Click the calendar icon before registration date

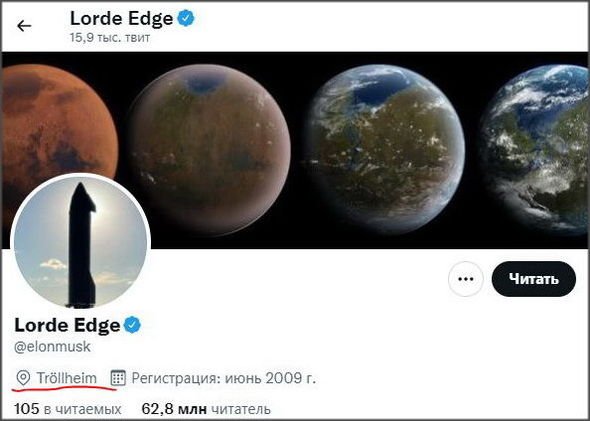pyautogui.click(x=118, y=378)
